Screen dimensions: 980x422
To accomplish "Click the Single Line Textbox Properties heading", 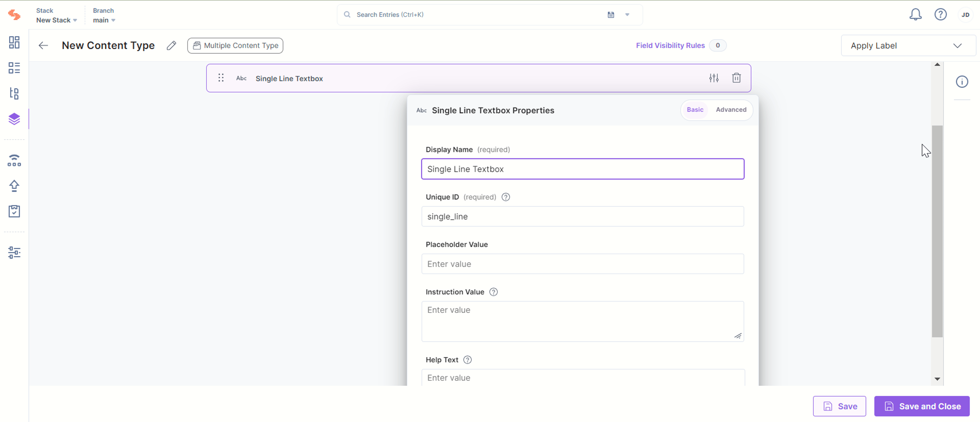I will point(493,111).
